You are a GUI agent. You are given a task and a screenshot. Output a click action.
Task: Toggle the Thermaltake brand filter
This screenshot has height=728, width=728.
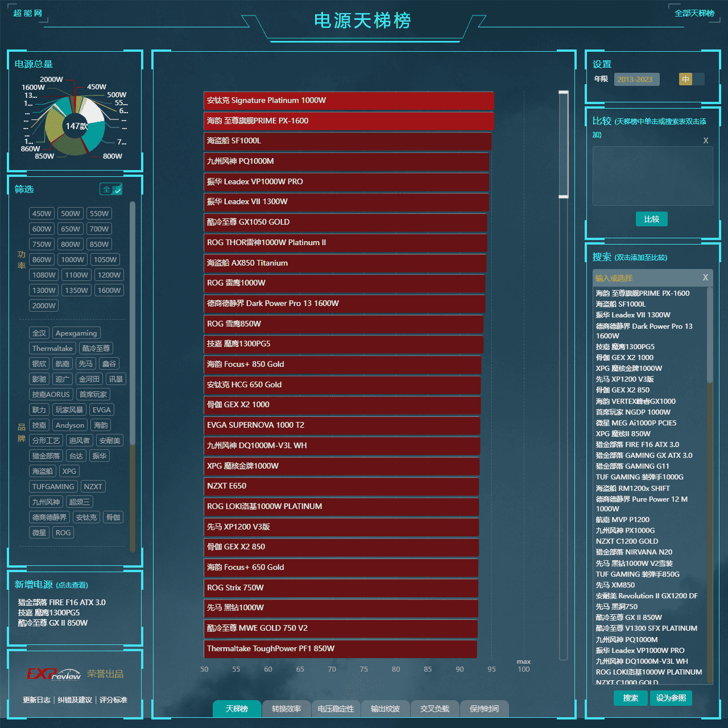[x=52, y=349]
